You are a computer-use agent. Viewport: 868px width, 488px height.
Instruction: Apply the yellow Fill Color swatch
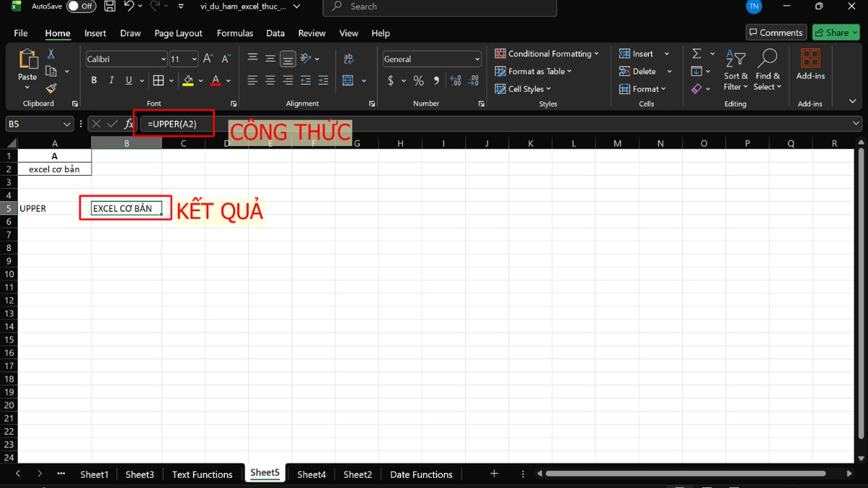[188, 80]
